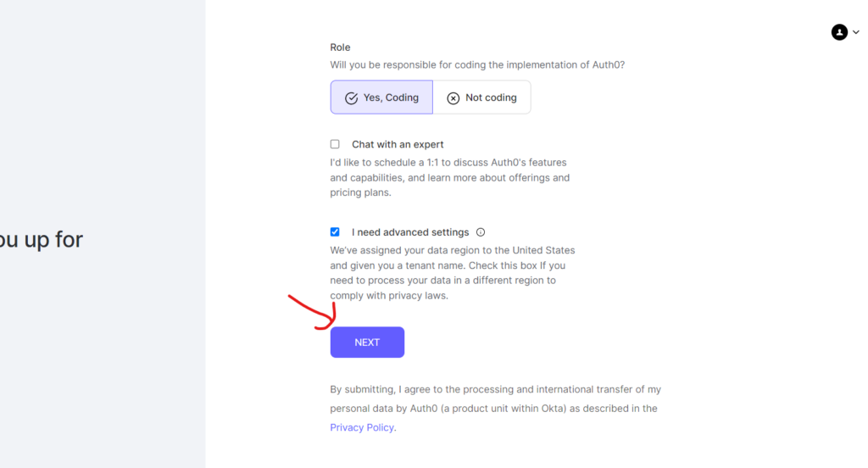Select the "Yes, Coding" role option
Screen dimensions: 868x468
tap(381, 97)
